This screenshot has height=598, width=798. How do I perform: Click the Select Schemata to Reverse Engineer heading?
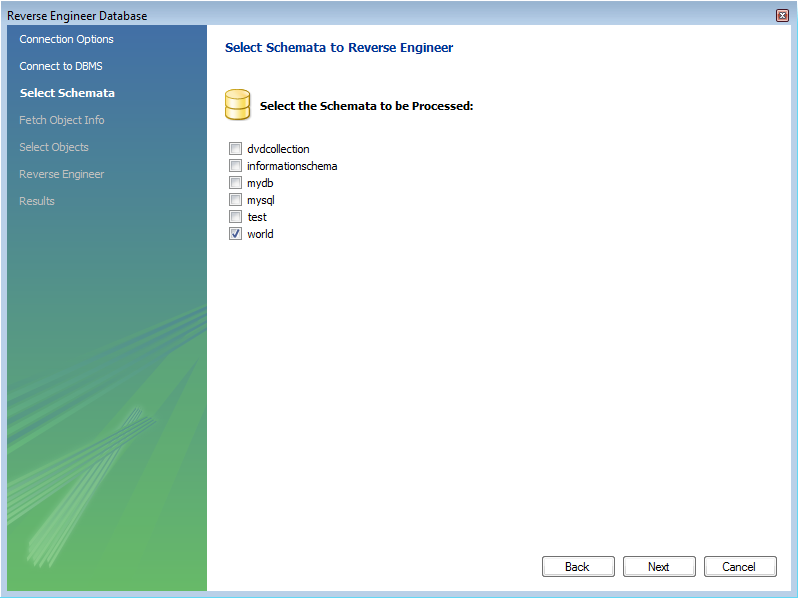(x=339, y=47)
